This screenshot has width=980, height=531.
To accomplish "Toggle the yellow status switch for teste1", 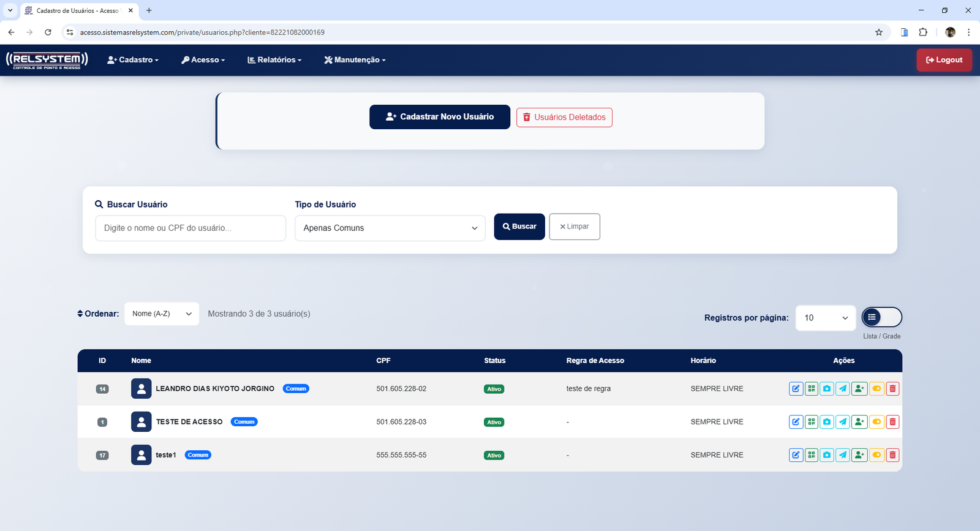I will click(876, 455).
